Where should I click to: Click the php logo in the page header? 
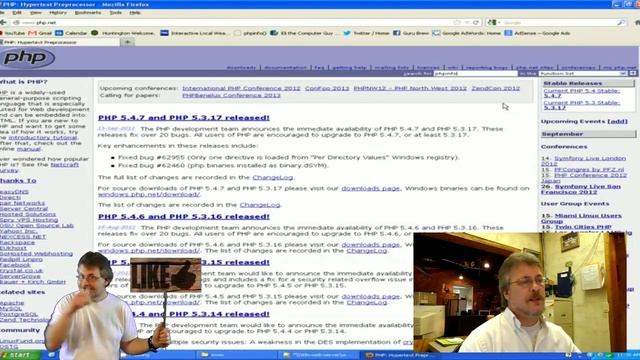(x=27, y=58)
